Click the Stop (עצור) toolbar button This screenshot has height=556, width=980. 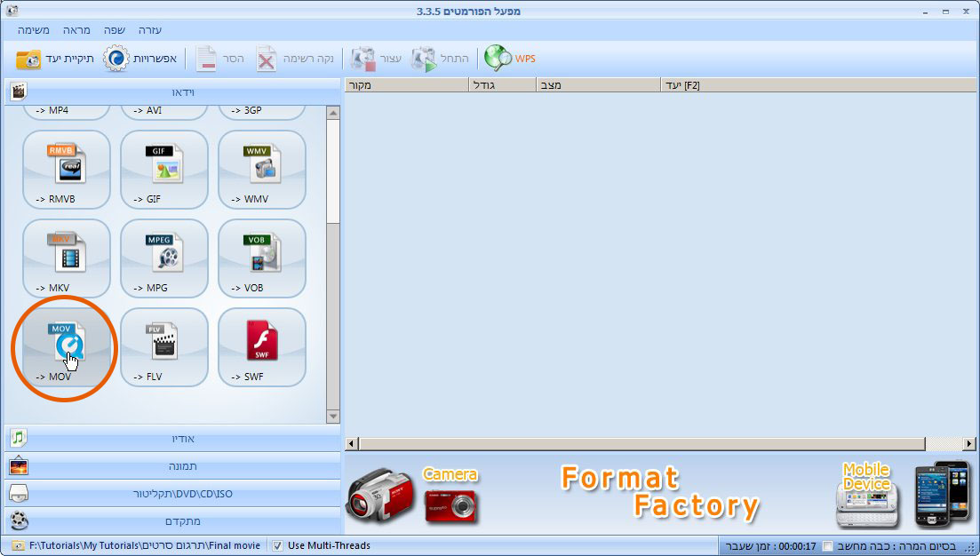(376, 58)
